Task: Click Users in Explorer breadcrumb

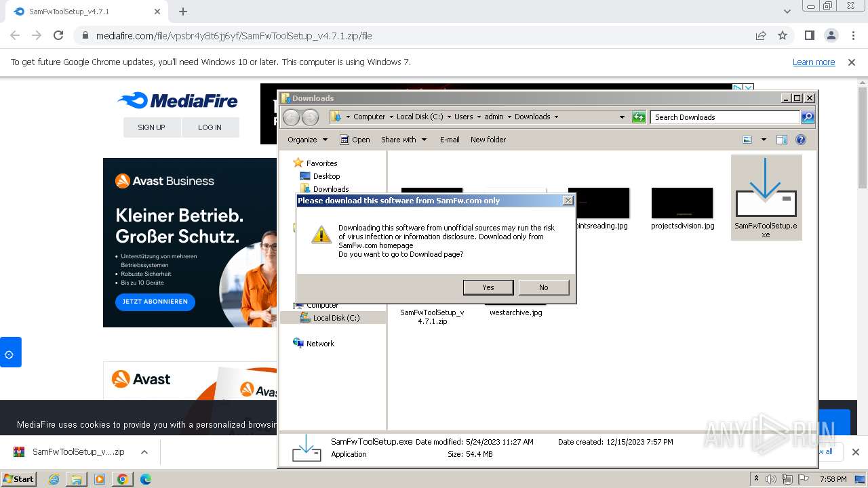Action: pyautogui.click(x=463, y=117)
